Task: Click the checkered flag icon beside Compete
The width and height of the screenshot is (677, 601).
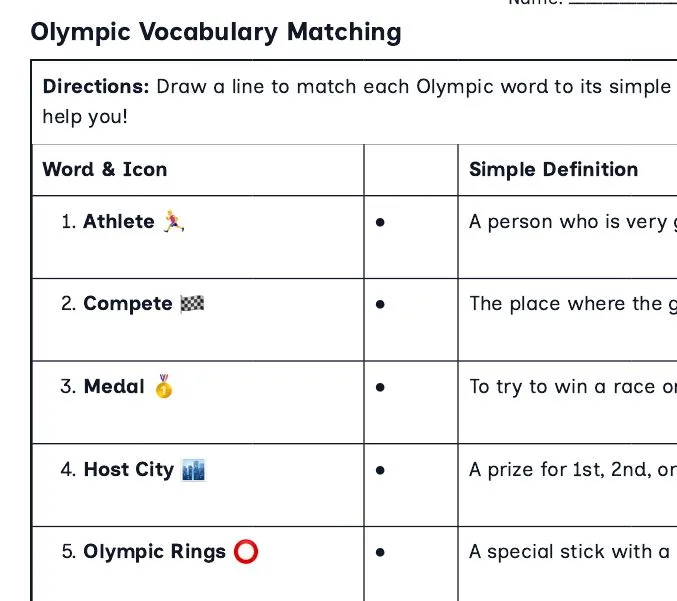Action: click(x=192, y=304)
